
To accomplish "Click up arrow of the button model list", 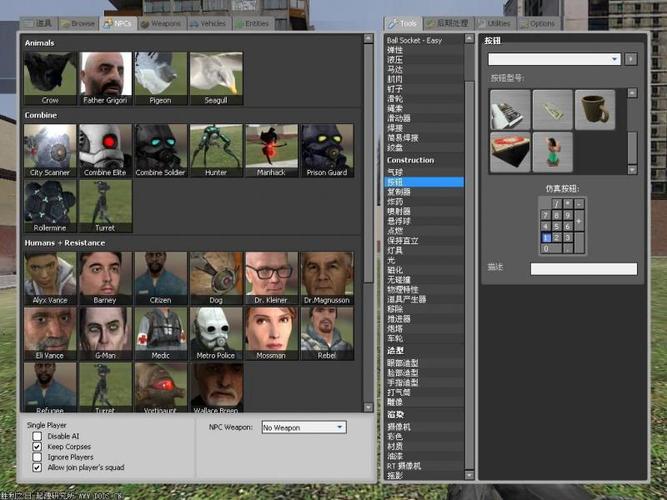I will click(632, 93).
